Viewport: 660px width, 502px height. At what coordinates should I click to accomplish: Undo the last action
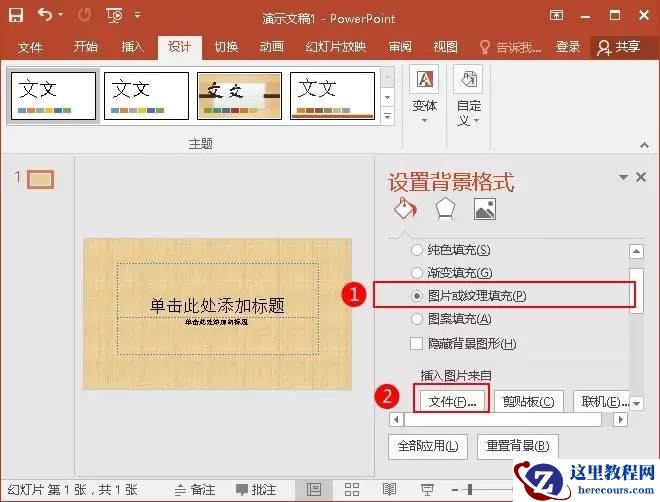point(45,15)
